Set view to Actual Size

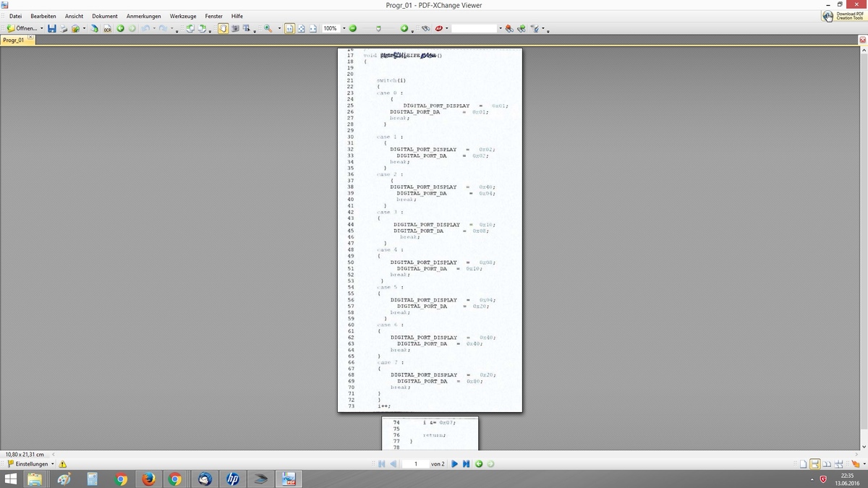pos(289,28)
